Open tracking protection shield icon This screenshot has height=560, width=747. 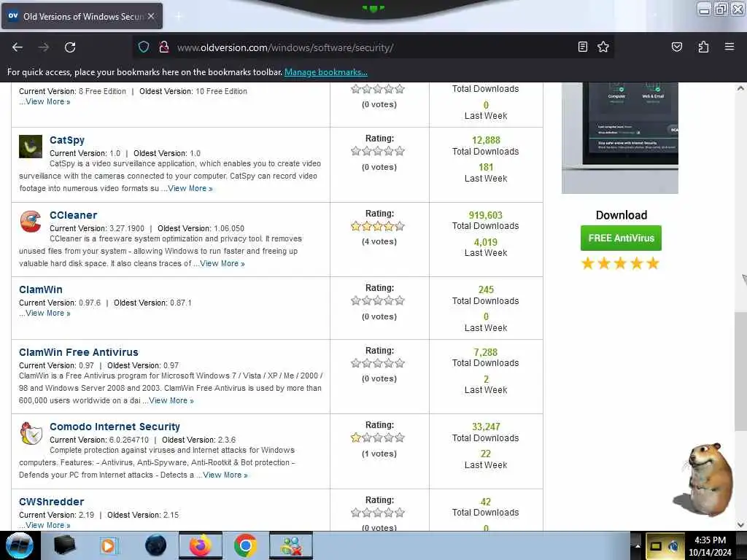(144, 47)
